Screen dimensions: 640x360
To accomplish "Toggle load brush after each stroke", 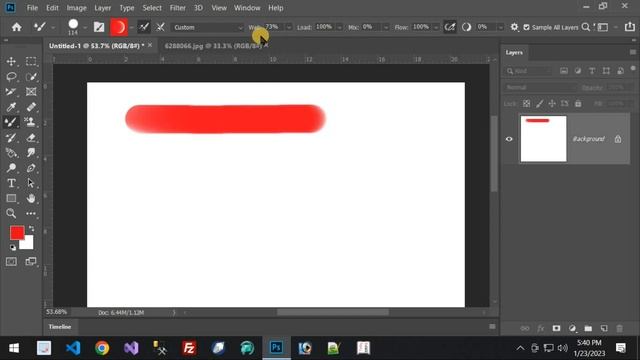I will point(144,27).
